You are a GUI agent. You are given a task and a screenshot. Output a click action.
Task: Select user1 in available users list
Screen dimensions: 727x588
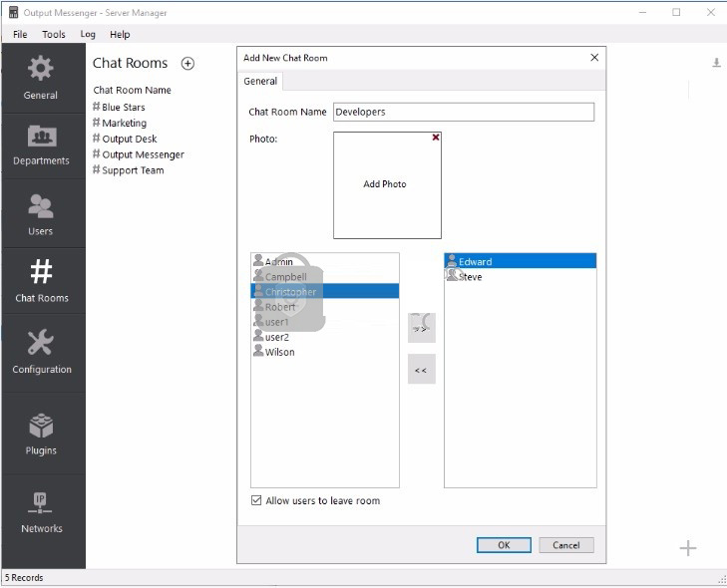point(324,322)
